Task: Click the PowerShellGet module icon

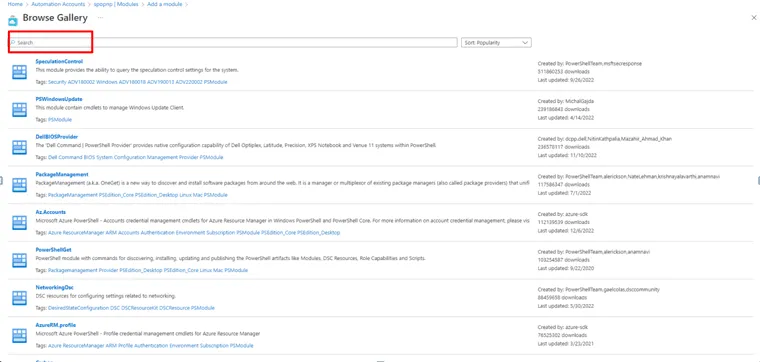Action: click(x=19, y=260)
